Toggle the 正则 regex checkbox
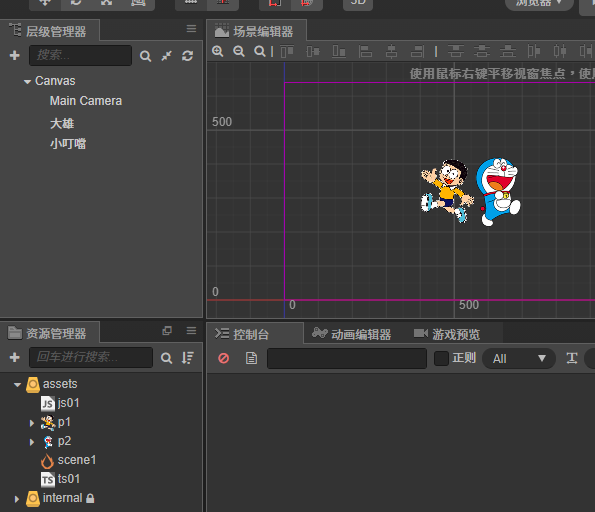This screenshot has height=512, width=595. (441, 358)
